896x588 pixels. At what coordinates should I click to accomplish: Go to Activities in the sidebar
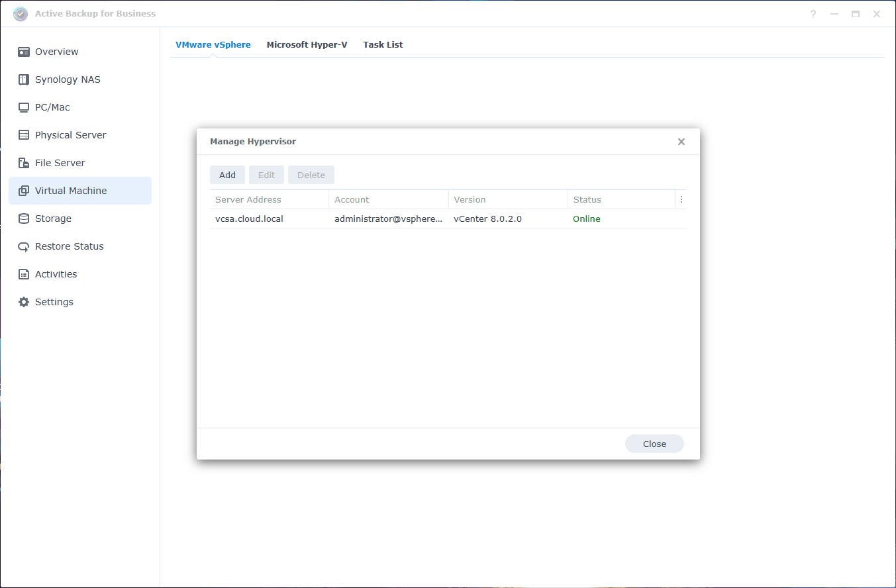[x=80, y=274]
